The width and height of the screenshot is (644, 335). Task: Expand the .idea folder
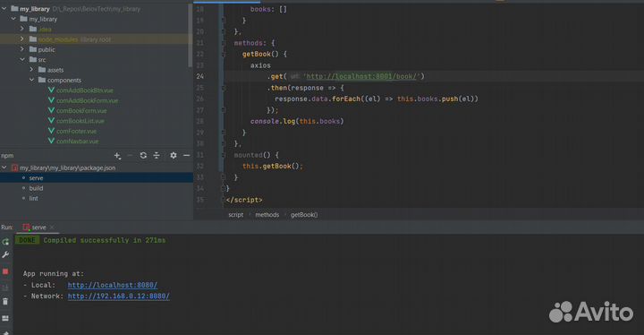point(22,29)
